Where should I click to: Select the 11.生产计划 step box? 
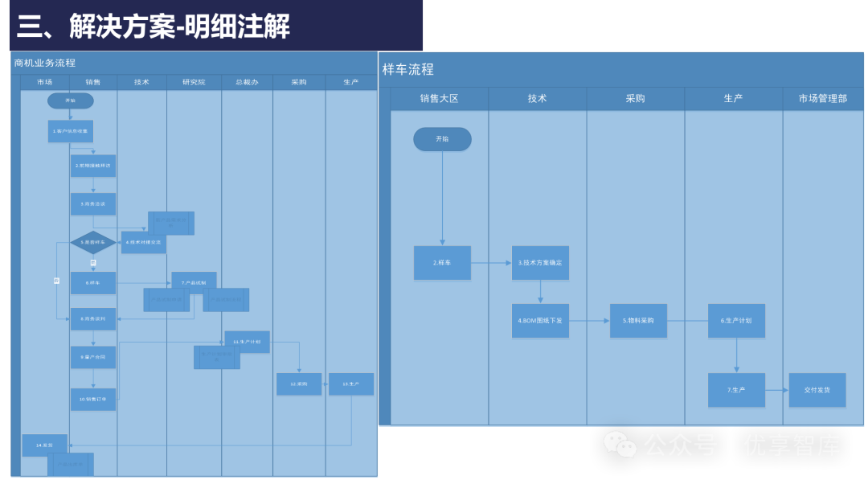pyautogui.click(x=247, y=342)
